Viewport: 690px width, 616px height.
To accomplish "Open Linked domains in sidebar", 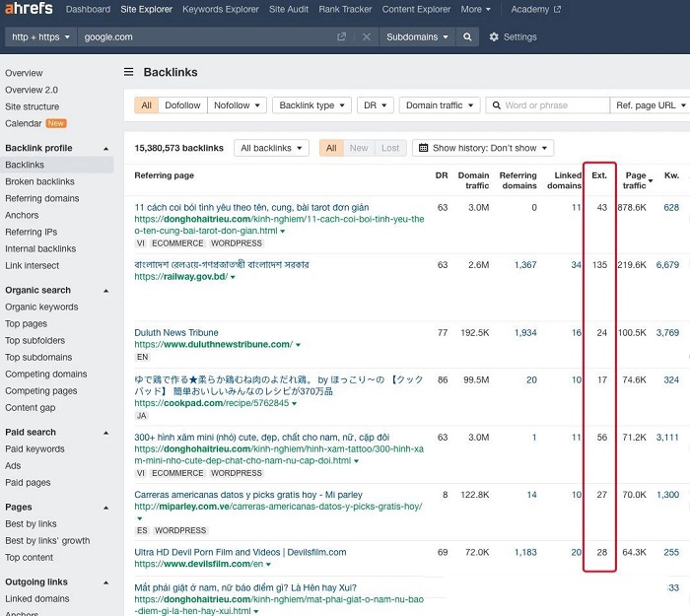I will [37, 598].
